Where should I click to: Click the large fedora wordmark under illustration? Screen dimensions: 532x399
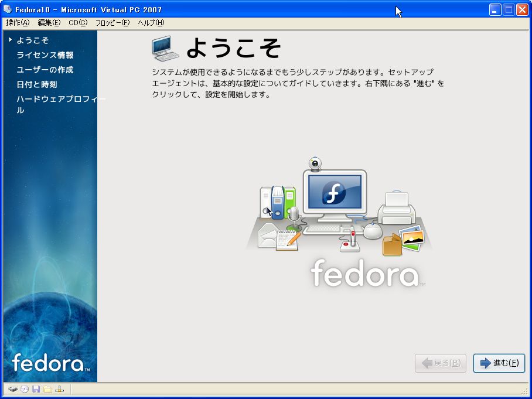point(367,274)
